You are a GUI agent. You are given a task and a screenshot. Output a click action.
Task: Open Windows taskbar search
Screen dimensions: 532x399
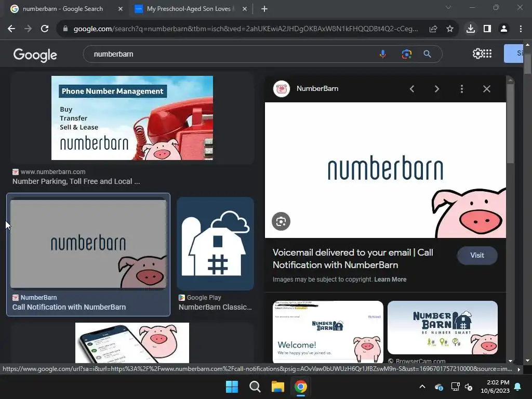click(255, 387)
